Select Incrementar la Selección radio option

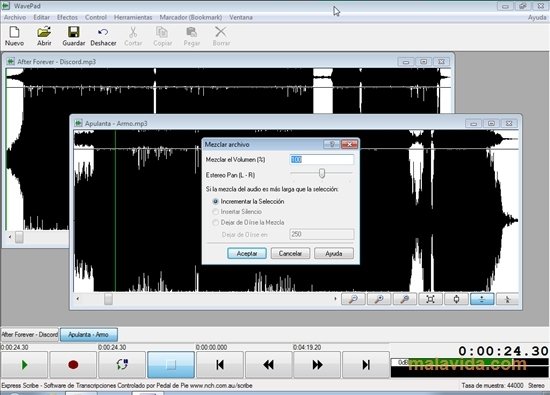(215, 202)
